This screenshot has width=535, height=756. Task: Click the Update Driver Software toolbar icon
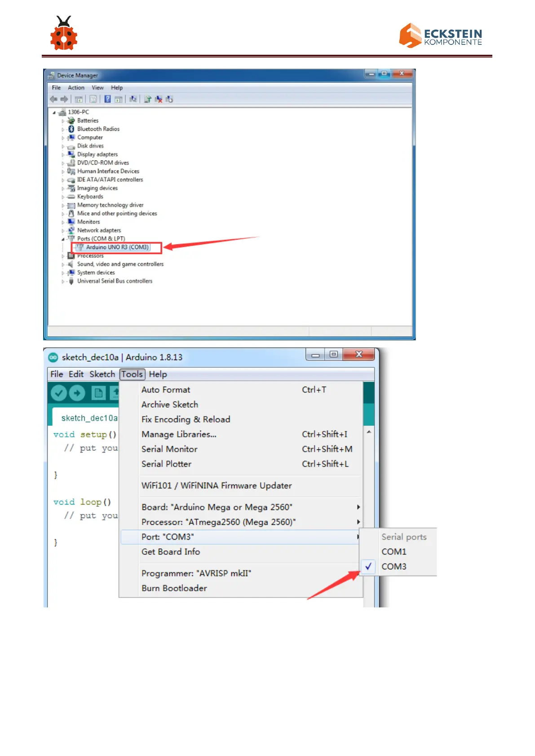pos(147,99)
